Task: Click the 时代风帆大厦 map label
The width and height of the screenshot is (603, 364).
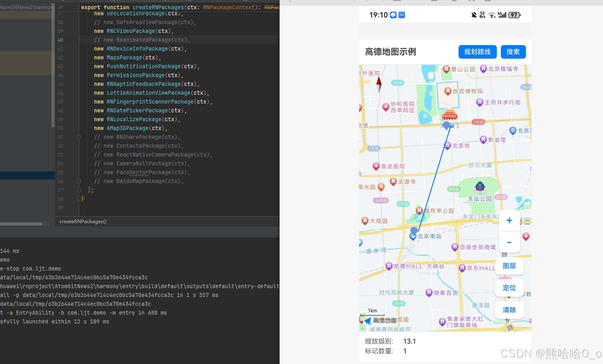Action: pyautogui.click(x=396, y=293)
